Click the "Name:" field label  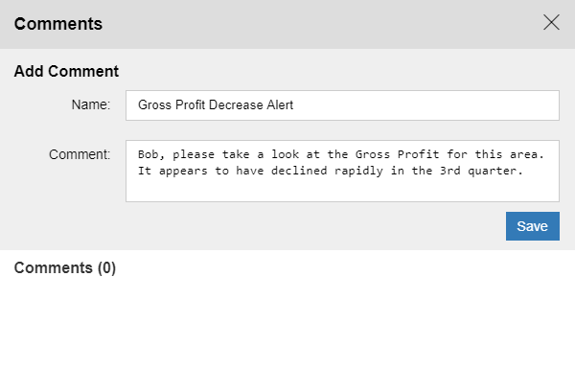click(91, 104)
